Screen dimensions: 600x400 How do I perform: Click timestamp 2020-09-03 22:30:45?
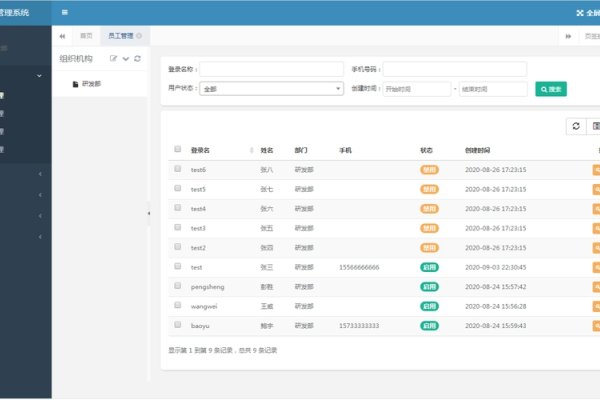click(x=496, y=267)
